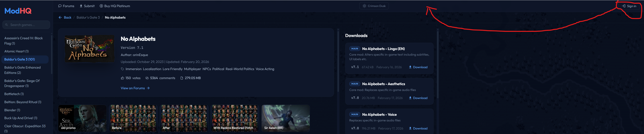Click the MAIN badge on Aesthetics

click(354, 84)
